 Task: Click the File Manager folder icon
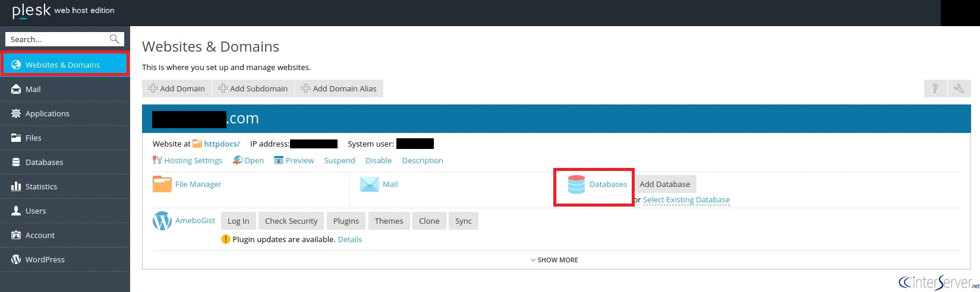tap(162, 184)
